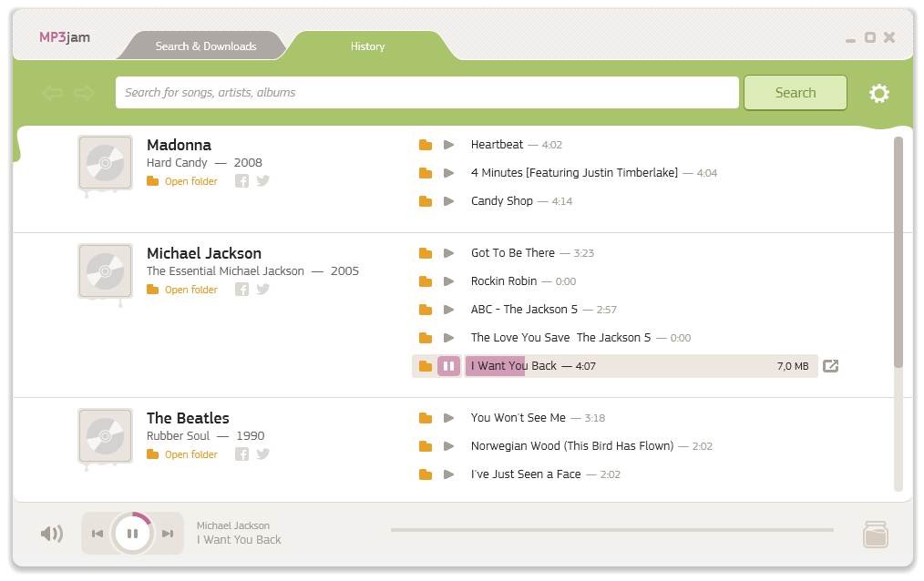Play Norwegian Wood (This Bird Has Flown)
The height and width of the screenshot is (581, 924).
coord(449,446)
